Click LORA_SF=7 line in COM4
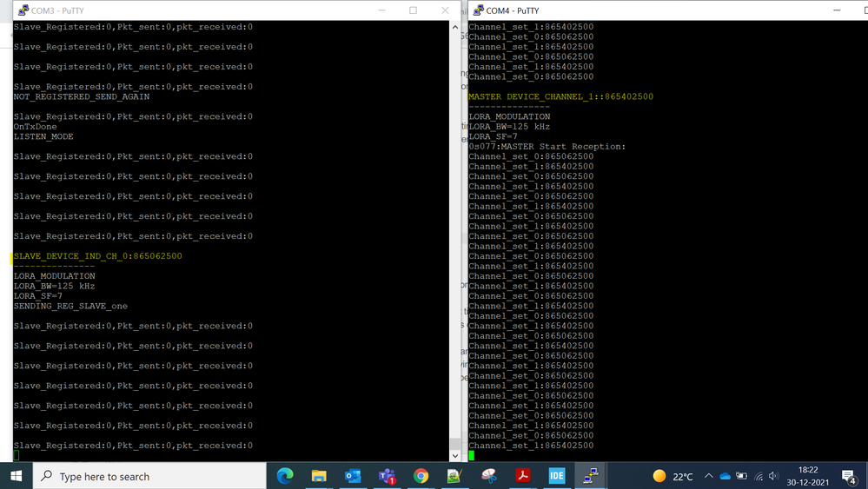 coord(493,136)
